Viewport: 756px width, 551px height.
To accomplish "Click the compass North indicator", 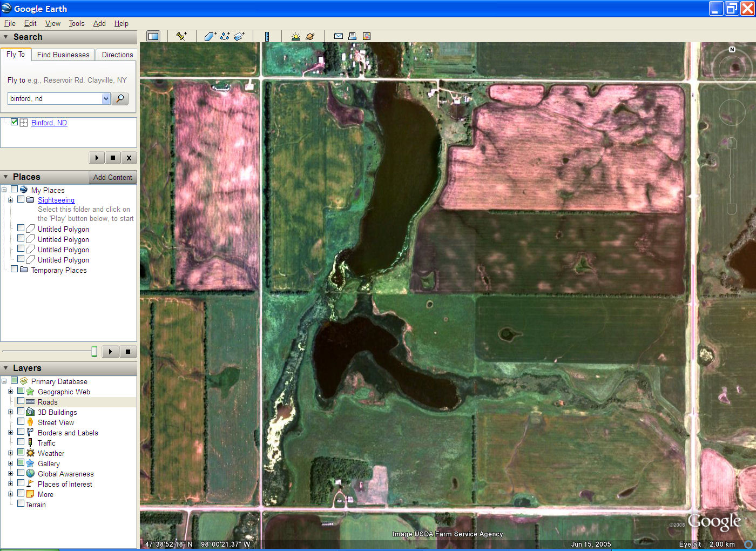I will (732, 49).
